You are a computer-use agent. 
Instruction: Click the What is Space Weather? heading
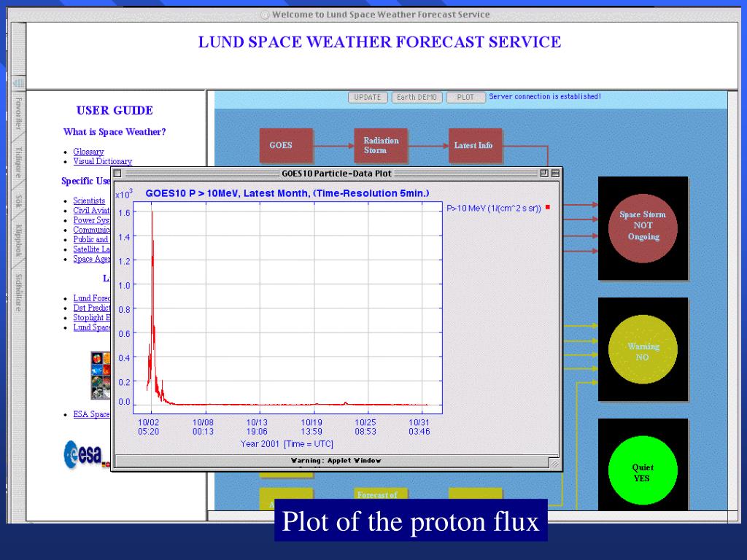point(115,132)
